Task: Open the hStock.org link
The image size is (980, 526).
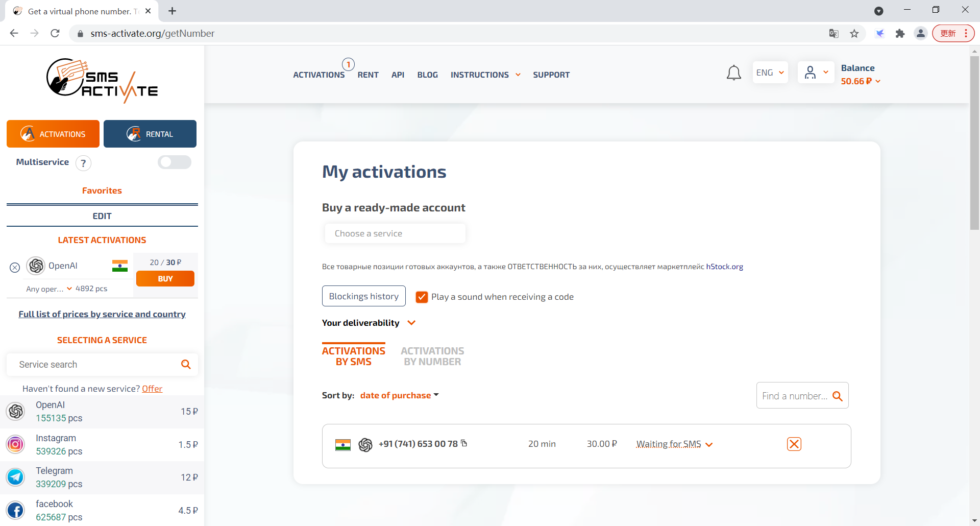Action: (x=724, y=267)
